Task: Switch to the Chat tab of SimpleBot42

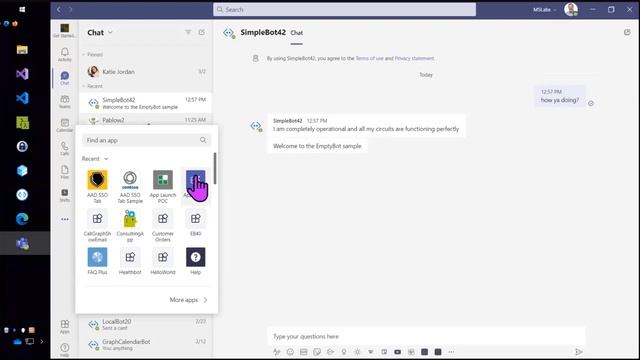Action: click(297, 33)
